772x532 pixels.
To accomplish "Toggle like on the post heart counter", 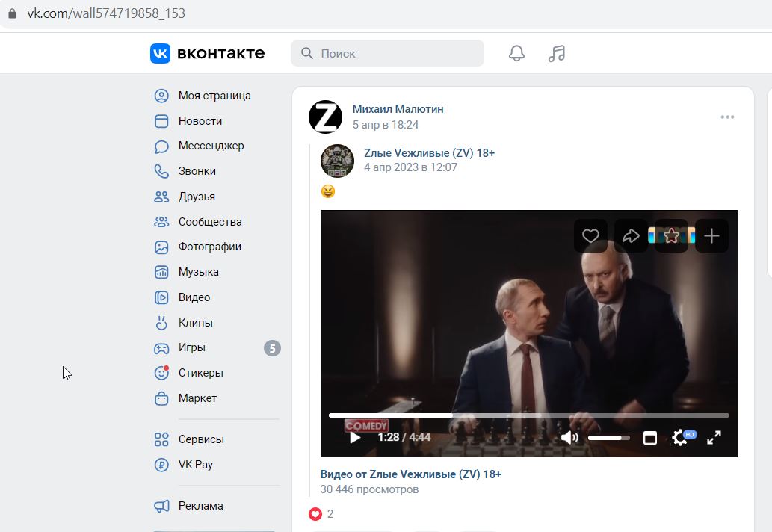I will point(321,514).
